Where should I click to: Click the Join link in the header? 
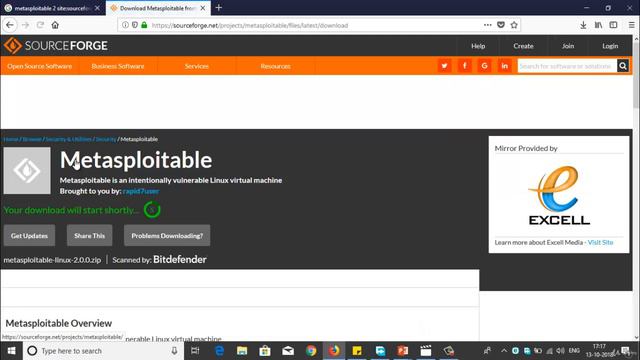tap(568, 46)
